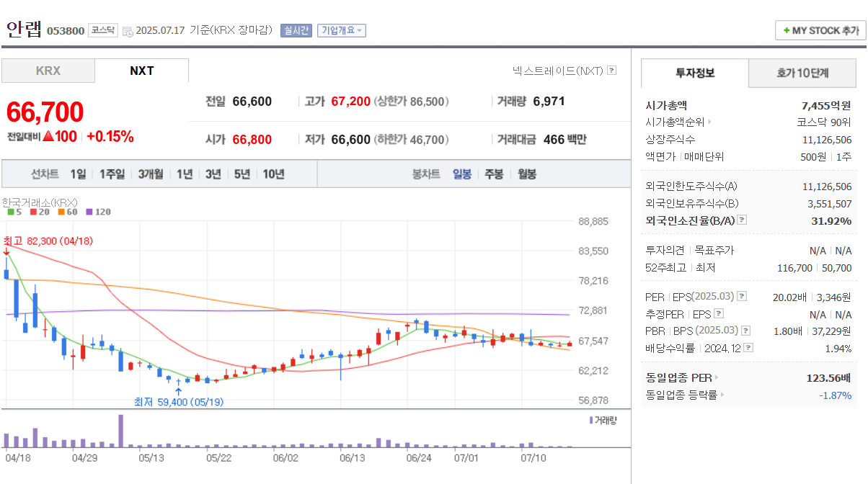Image resolution: width=868 pixels, height=484 pixels.
Task: Click the 넥스트레이드(NXT) link
Action: point(557,71)
